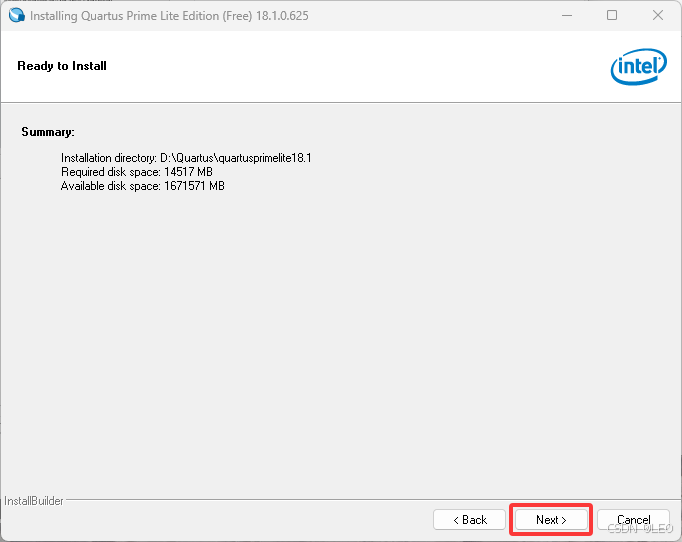This screenshot has height=542, width=682.
Task: Go back with the Back button
Action: pos(469,519)
